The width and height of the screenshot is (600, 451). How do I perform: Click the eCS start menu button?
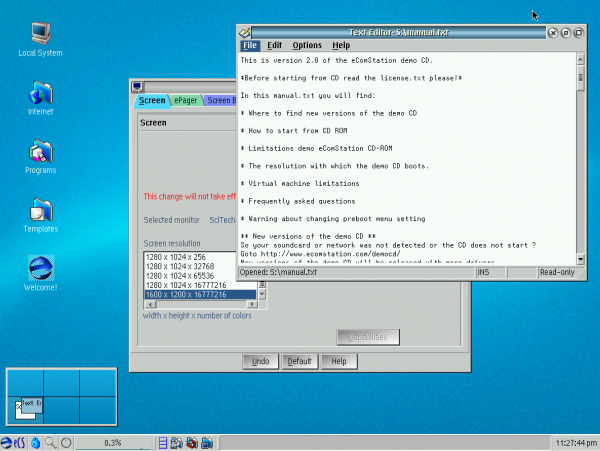[x=13, y=443]
